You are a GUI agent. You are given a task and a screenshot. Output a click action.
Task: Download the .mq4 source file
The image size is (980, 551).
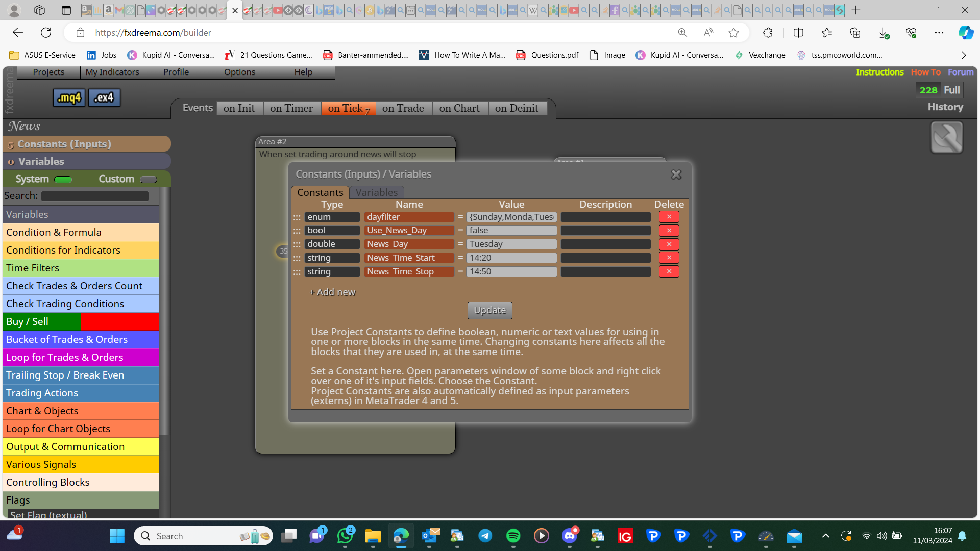pos(69,97)
